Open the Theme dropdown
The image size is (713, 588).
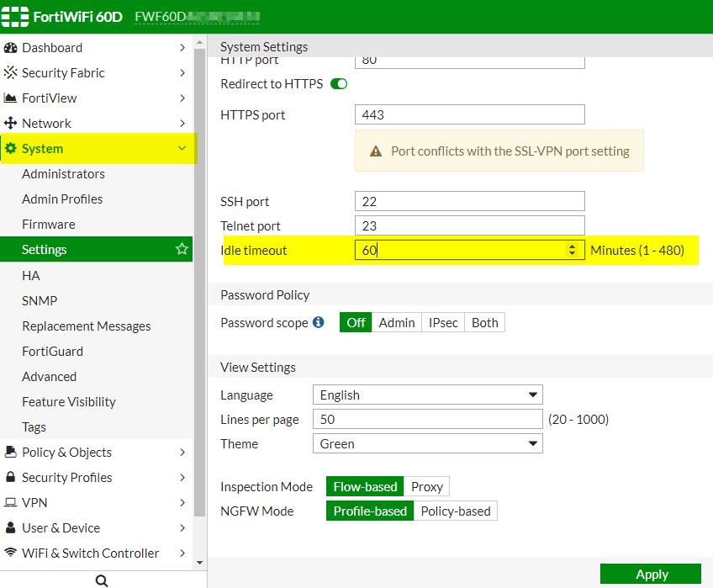click(427, 443)
